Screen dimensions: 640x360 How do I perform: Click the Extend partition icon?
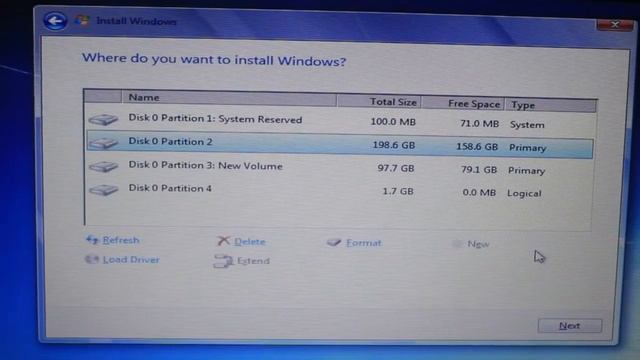tap(223, 261)
